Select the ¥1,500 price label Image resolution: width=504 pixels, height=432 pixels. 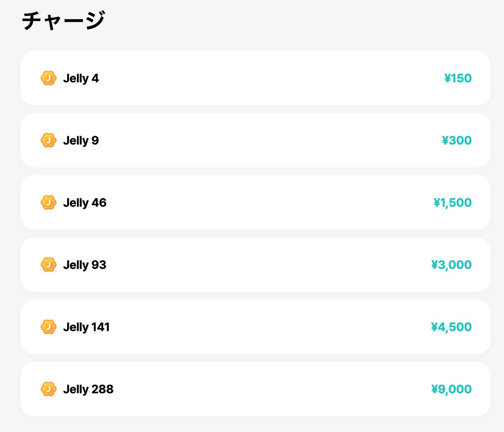pyautogui.click(x=453, y=203)
